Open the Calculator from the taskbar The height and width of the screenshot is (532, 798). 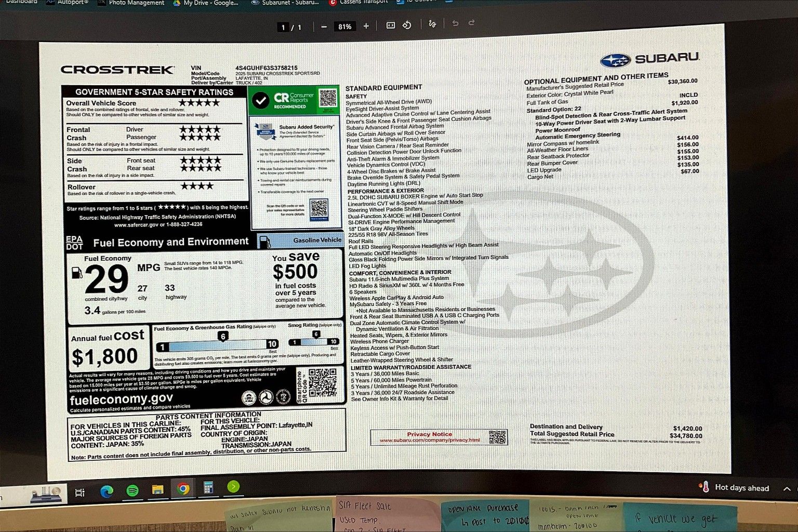[x=208, y=487]
